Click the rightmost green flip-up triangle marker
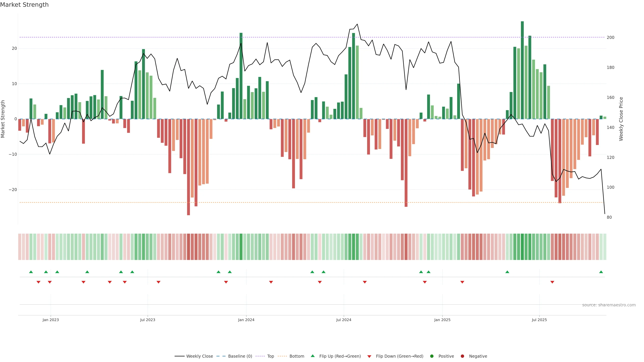Screen dimensions: 644x362 (x=601, y=272)
